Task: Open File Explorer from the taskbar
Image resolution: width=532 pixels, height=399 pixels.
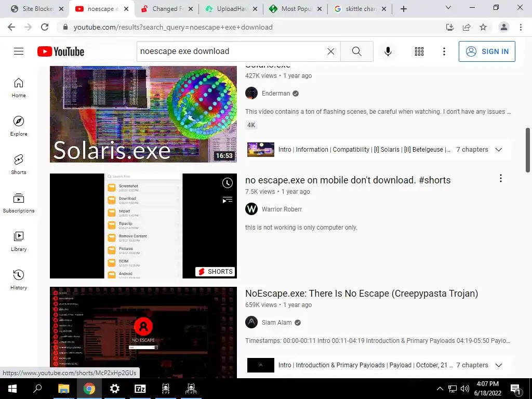Action: (x=63, y=389)
